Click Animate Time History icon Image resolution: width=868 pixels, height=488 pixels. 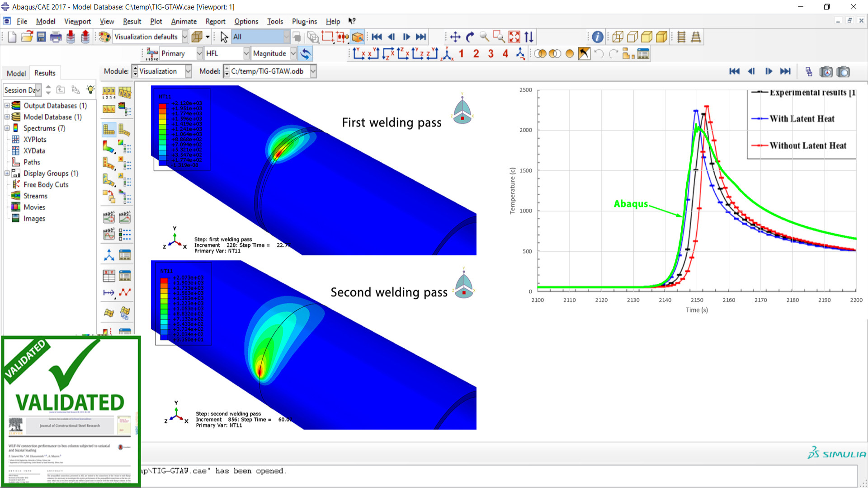coord(109,217)
